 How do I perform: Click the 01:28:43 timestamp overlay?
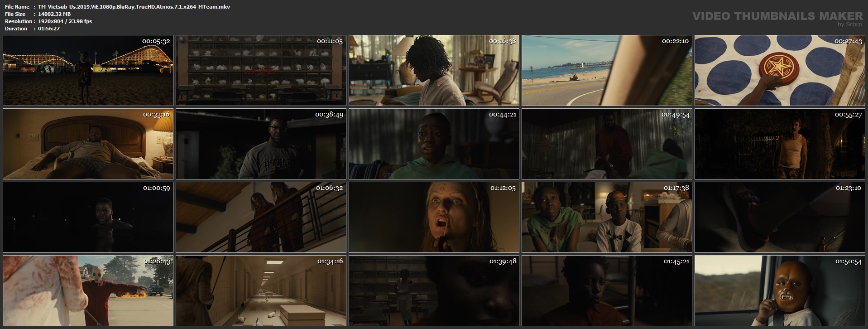pos(157,261)
